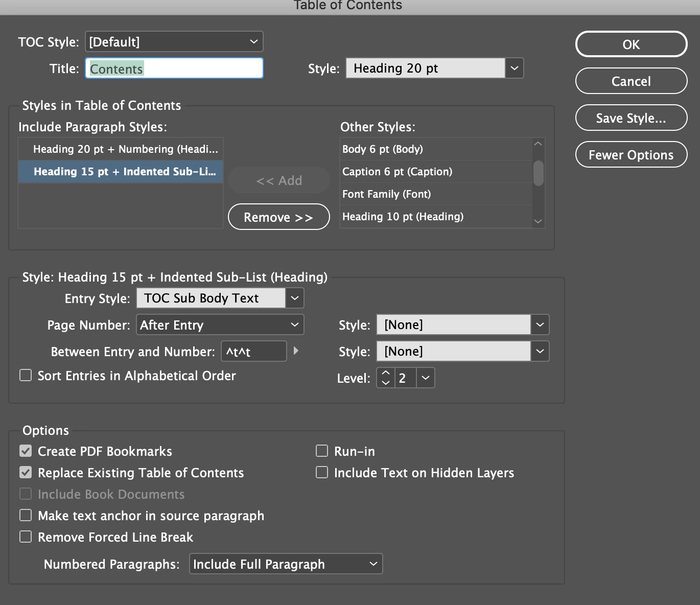
Task: Click the Save Style... button
Action: [x=631, y=118]
